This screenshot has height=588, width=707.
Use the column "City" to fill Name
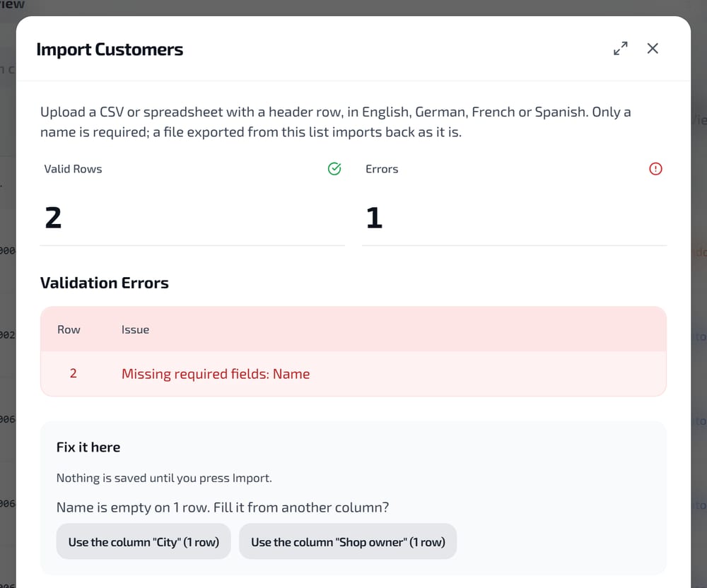144,541
